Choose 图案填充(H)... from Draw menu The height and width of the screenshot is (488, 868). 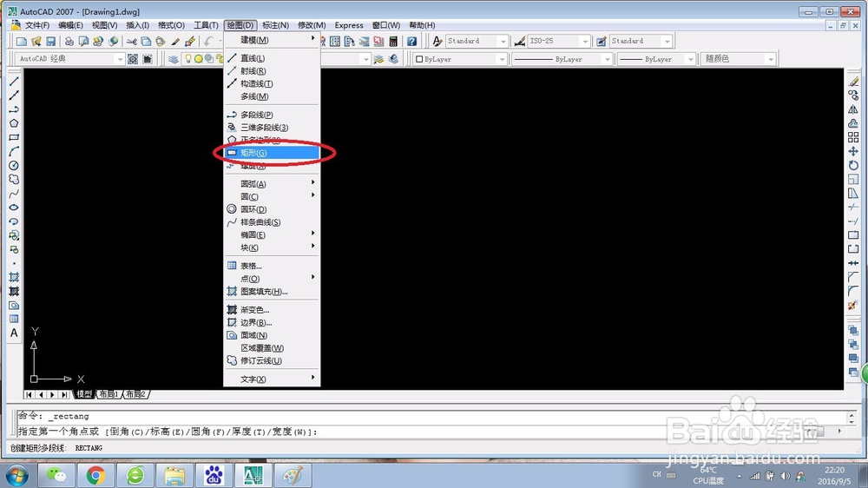[272, 292]
